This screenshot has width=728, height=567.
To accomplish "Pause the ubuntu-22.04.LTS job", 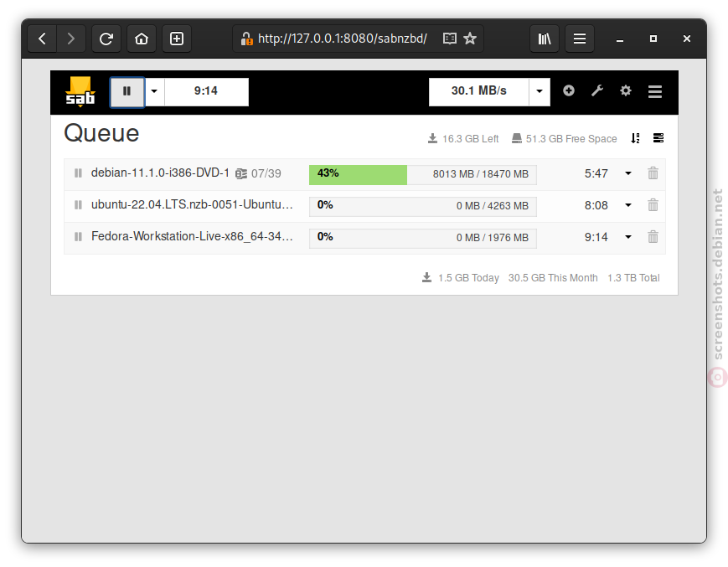I will click(78, 205).
